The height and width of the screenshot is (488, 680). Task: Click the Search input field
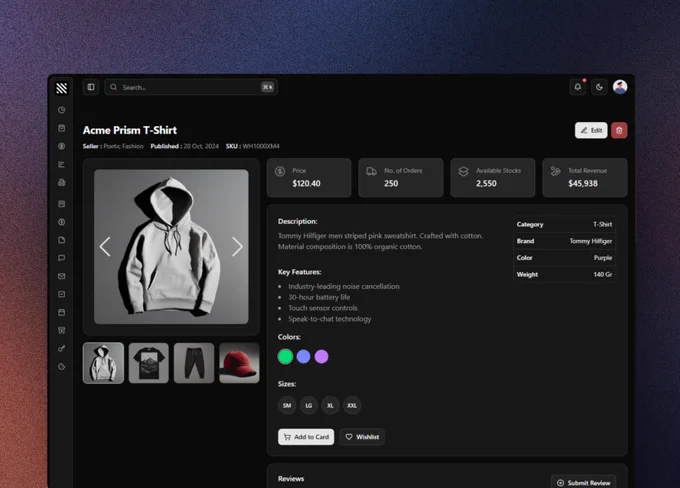pyautogui.click(x=191, y=87)
